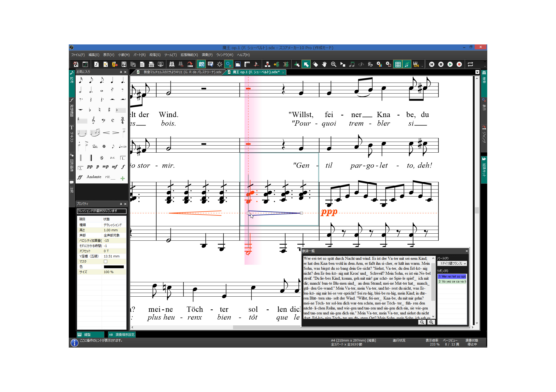The height and width of the screenshot is (392, 556).
Task: Toggle the highlighted book view mode button
Action: [201, 64]
